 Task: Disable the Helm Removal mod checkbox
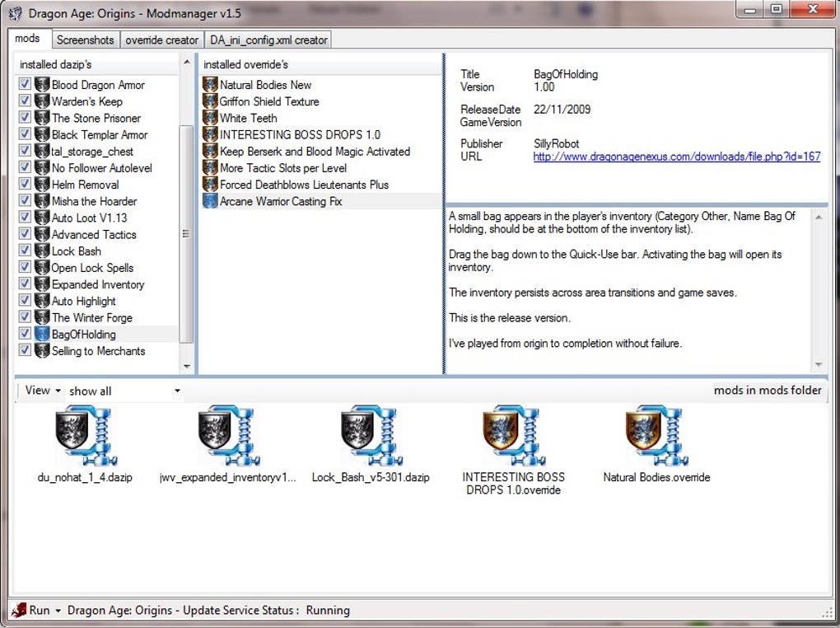(25, 184)
